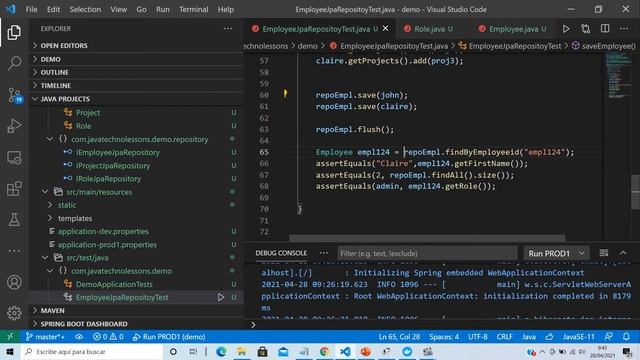This screenshot has height=360, width=640.
Task: Click the debug console filter field
Action: (x=427, y=253)
